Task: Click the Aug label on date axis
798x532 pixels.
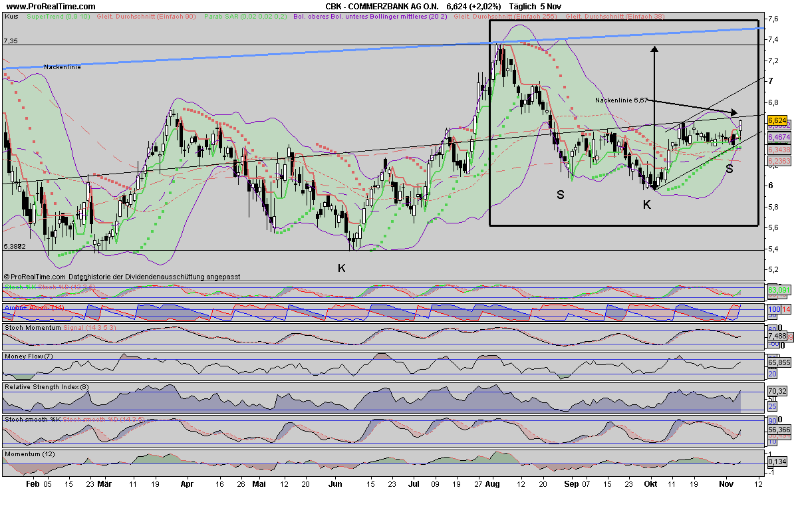Action: [x=493, y=485]
